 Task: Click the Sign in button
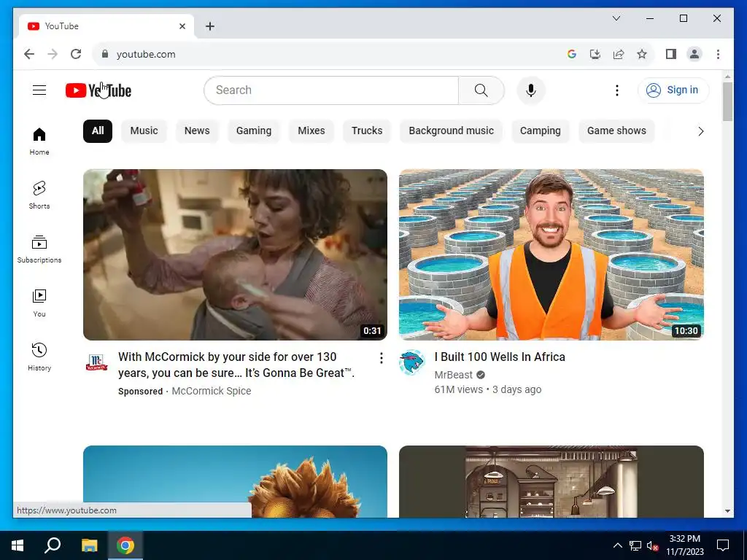pyautogui.click(x=673, y=90)
